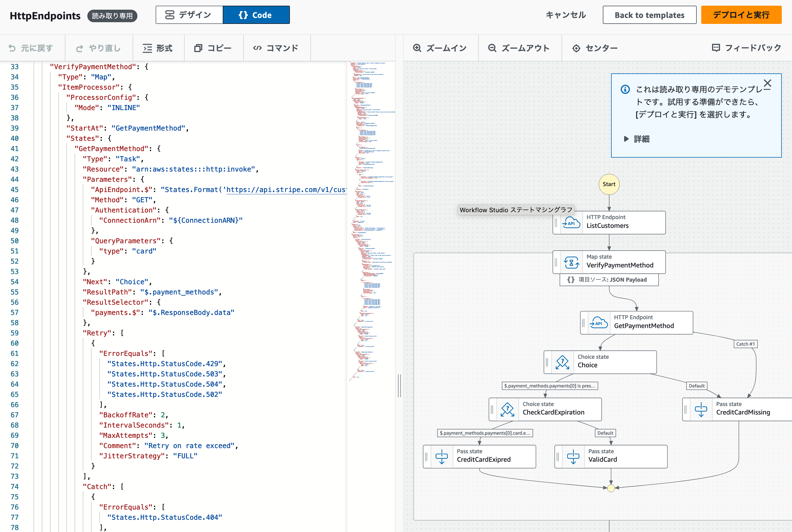This screenshot has width=792, height=532.
Task: Click the Choice state question-mark icon
Action: pos(562,362)
